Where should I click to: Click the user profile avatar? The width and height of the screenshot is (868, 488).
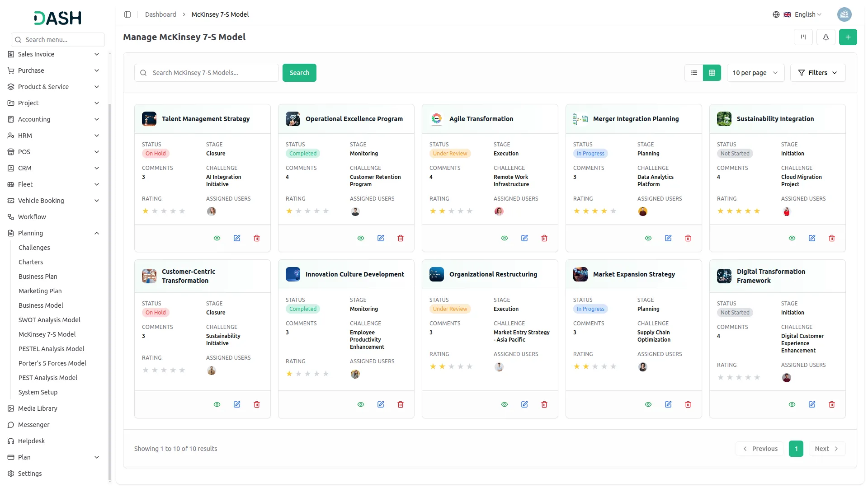pyautogui.click(x=844, y=14)
